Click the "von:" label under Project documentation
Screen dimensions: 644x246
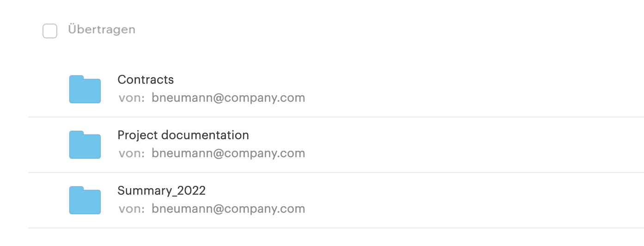(x=132, y=154)
